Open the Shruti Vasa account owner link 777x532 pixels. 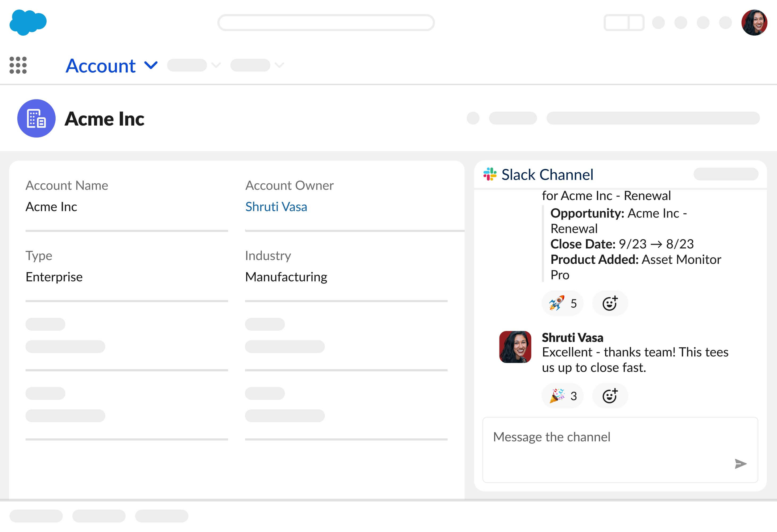pyautogui.click(x=276, y=207)
